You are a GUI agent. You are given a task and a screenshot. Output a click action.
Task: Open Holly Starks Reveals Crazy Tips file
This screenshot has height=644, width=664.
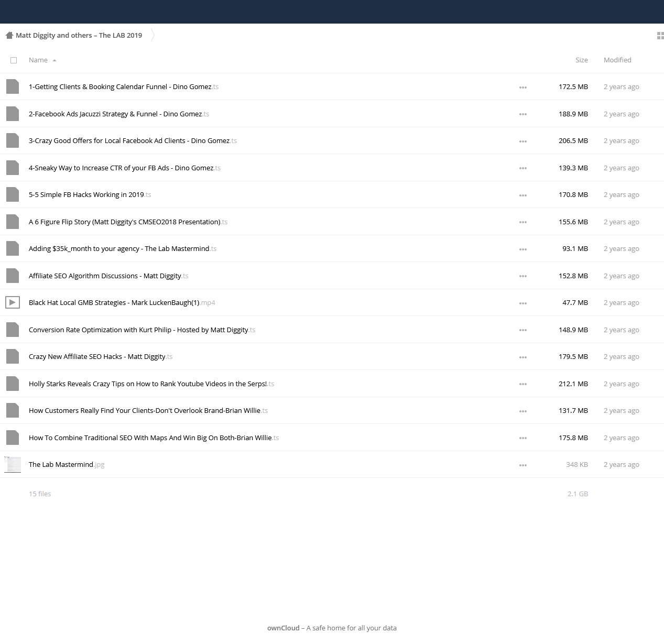[151, 384]
